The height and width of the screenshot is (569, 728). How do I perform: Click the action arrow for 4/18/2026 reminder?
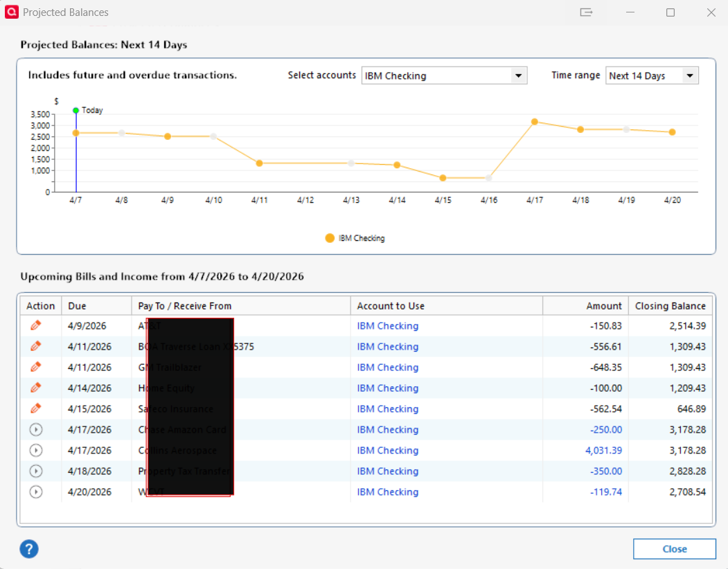pos(36,471)
